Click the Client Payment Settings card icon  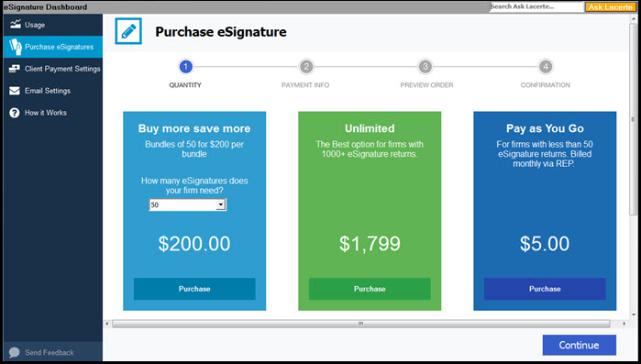pos(15,69)
